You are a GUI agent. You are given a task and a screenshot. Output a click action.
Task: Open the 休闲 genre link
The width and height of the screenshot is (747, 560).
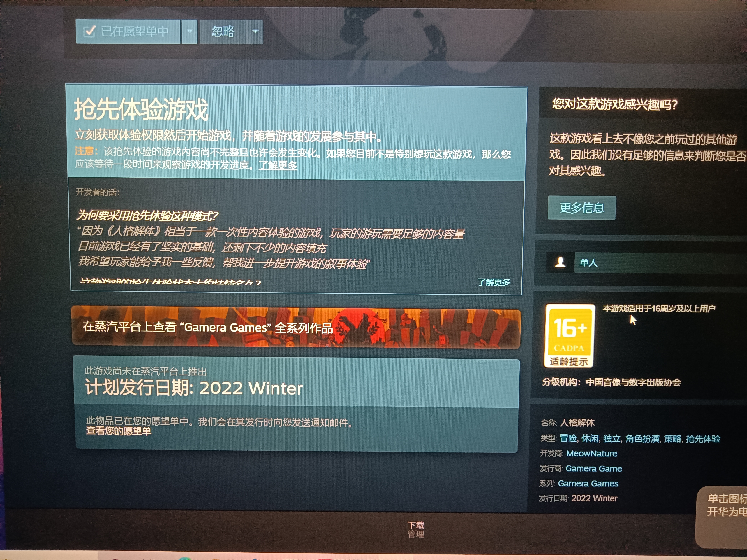(x=590, y=438)
